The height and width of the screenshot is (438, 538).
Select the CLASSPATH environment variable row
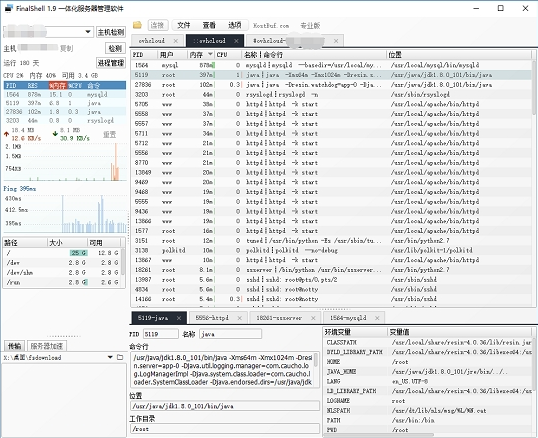click(x=428, y=342)
